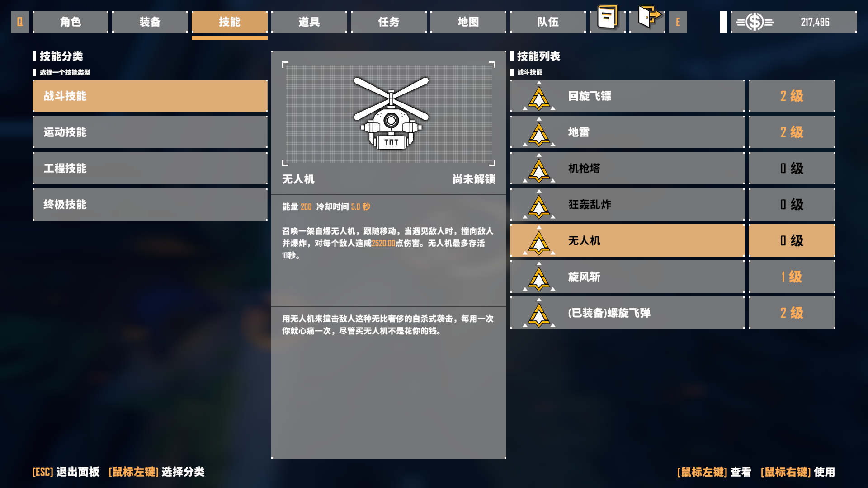Click the 旋风斩 skill badge icon
Screen dimensions: 868x488
[x=539, y=277]
